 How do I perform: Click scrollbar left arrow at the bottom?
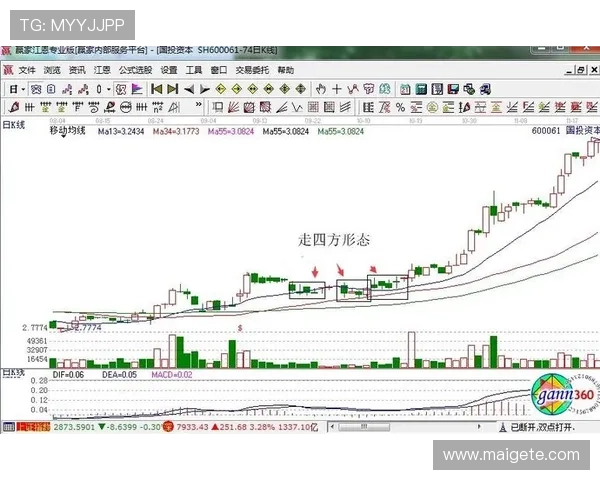332,427
